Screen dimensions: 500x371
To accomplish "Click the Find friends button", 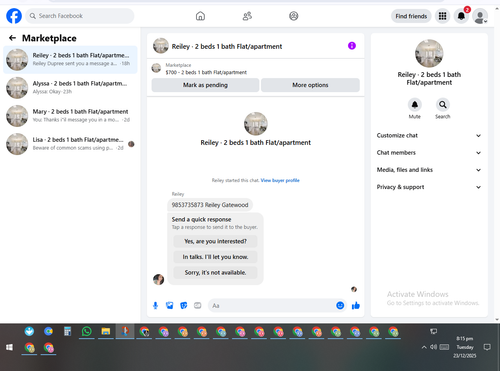I will [x=411, y=16].
